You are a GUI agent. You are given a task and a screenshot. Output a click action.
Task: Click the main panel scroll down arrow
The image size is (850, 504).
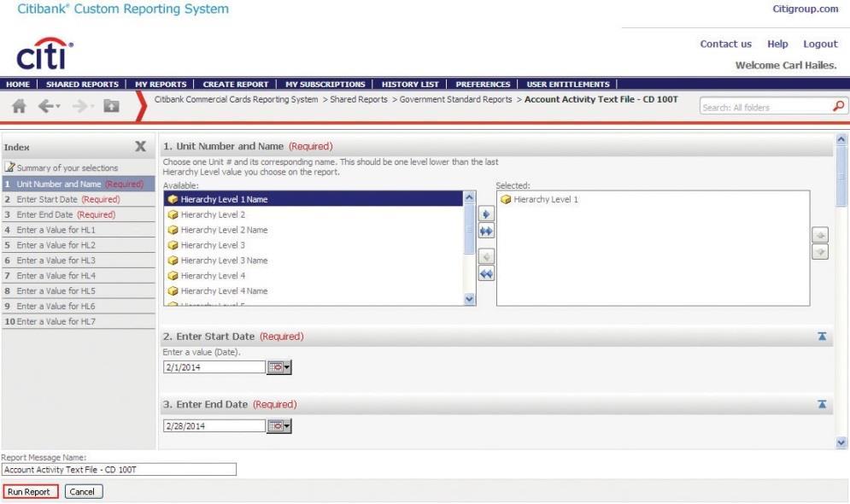click(x=841, y=442)
